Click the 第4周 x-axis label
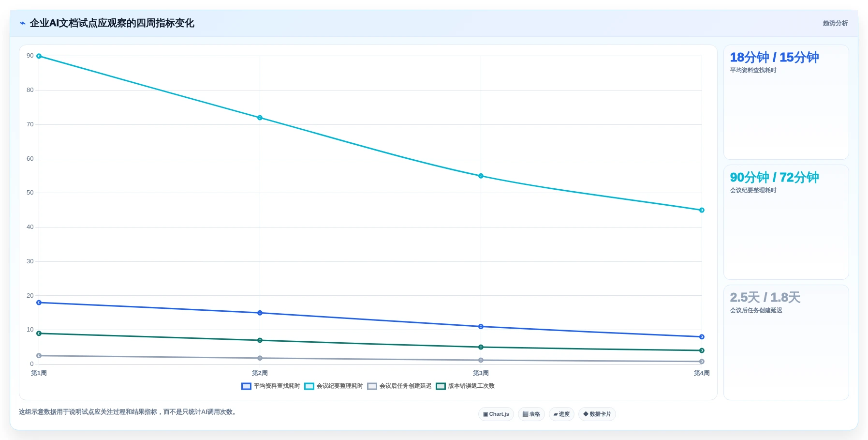The height and width of the screenshot is (440, 868). click(x=702, y=373)
